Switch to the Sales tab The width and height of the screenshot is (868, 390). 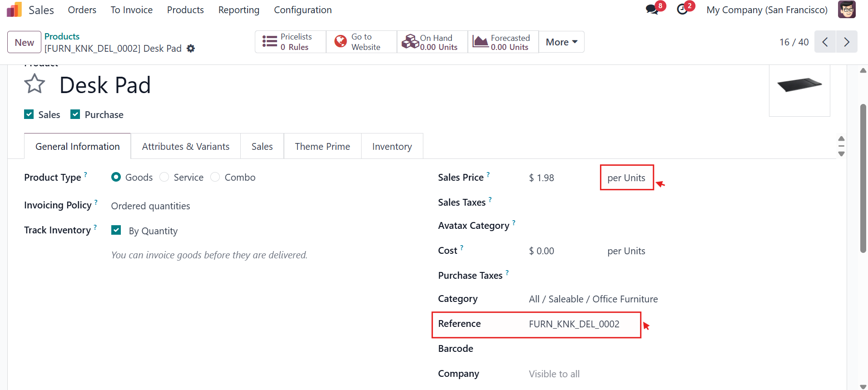coord(262,146)
